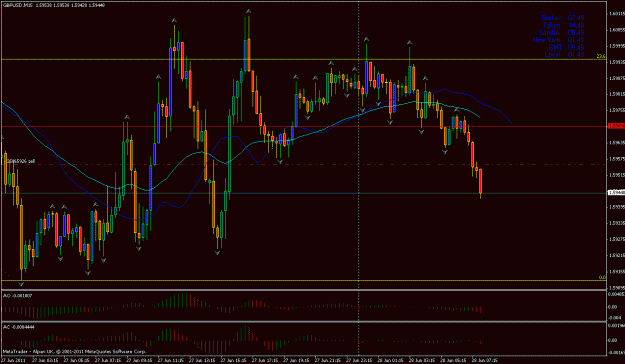Click the 23.6 Fibonacci level label

[601, 57]
